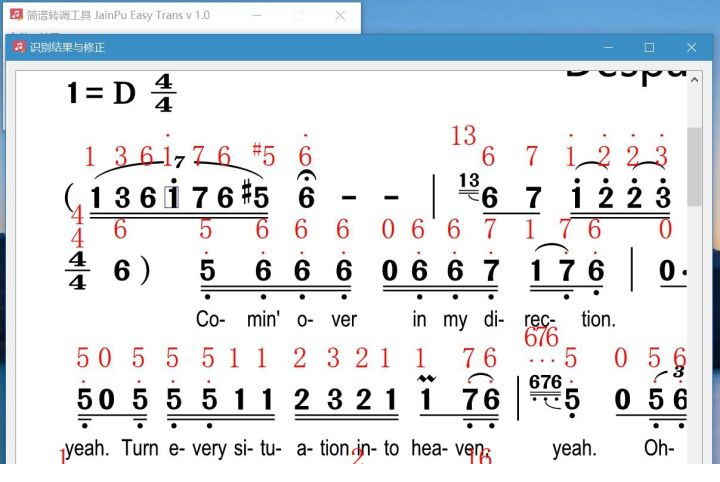720x482 pixels.
Task: Maximize the 识别结果与修正 window
Action: (x=649, y=47)
